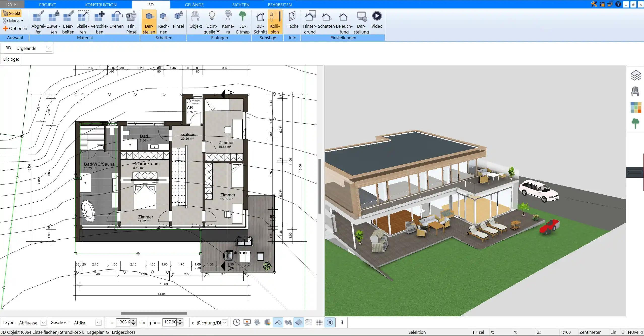
Task: Toggle the Selekt selection mode
Action: point(12,13)
